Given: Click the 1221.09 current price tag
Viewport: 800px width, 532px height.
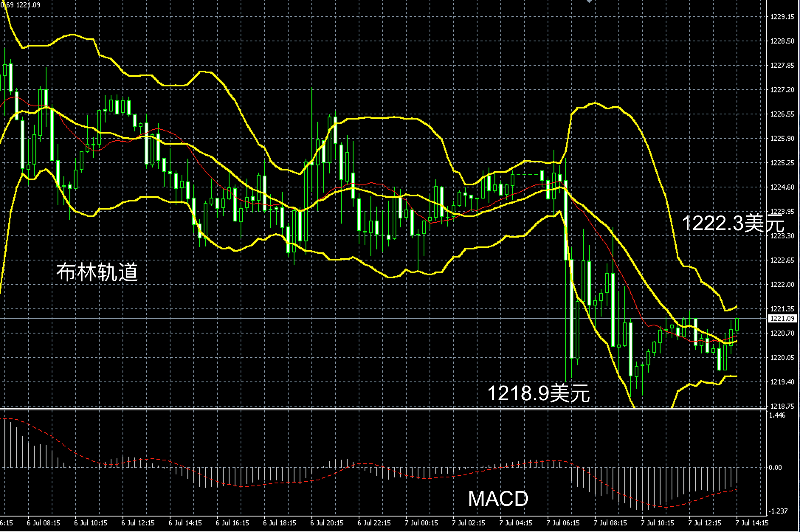Looking at the screenshot, I should [x=782, y=318].
